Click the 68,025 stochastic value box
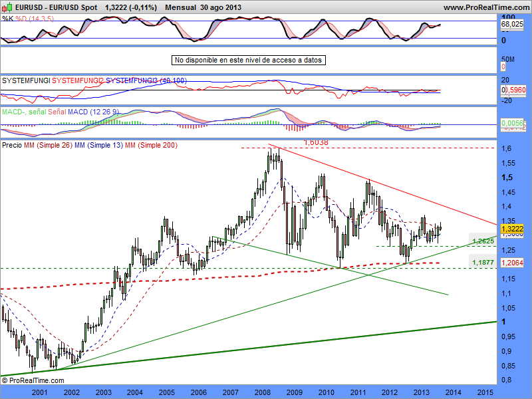The width and height of the screenshot is (532, 399). click(x=512, y=24)
